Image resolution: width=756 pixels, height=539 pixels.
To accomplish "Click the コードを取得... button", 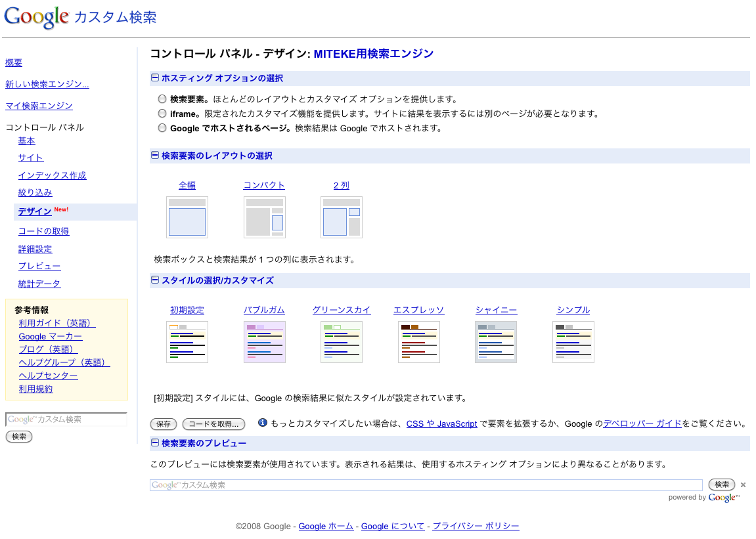I will click(x=213, y=423).
